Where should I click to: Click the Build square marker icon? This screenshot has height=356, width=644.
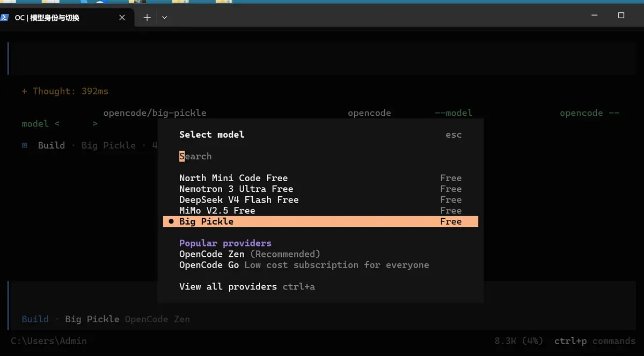pyautogui.click(x=25, y=145)
